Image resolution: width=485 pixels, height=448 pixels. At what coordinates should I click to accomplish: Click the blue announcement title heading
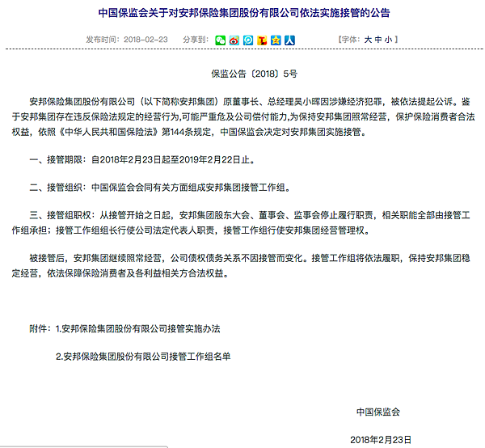pyautogui.click(x=244, y=13)
